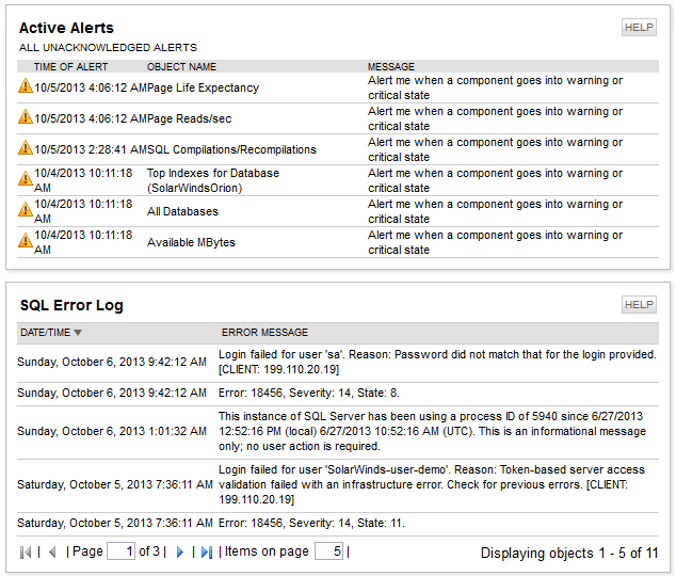Select Login failed for 'SolarWinds-user-demo' message
Image resolution: width=675 pixels, height=577 pixels.
pos(432,484)
